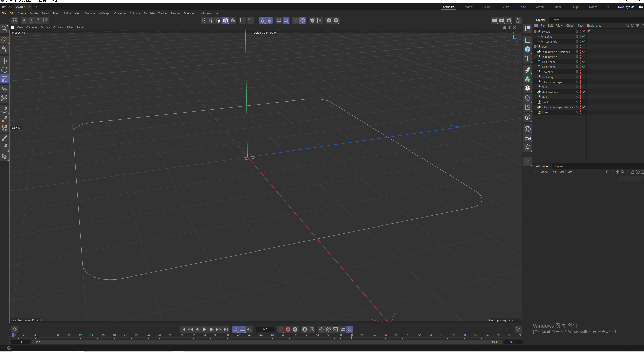Open the Object Manager Tags menu

581,26
